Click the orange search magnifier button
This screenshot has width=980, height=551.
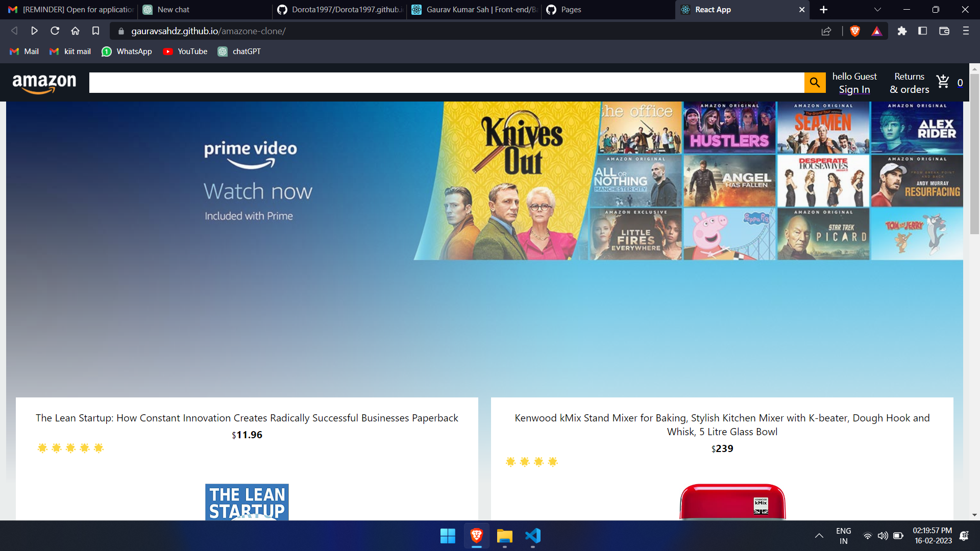pos(815,83)
